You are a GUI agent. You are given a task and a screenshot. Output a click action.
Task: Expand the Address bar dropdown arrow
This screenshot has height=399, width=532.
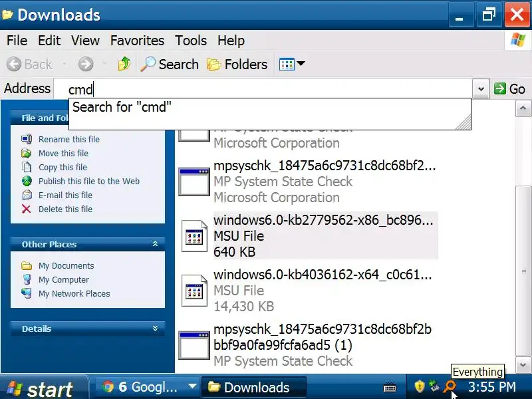481,89
